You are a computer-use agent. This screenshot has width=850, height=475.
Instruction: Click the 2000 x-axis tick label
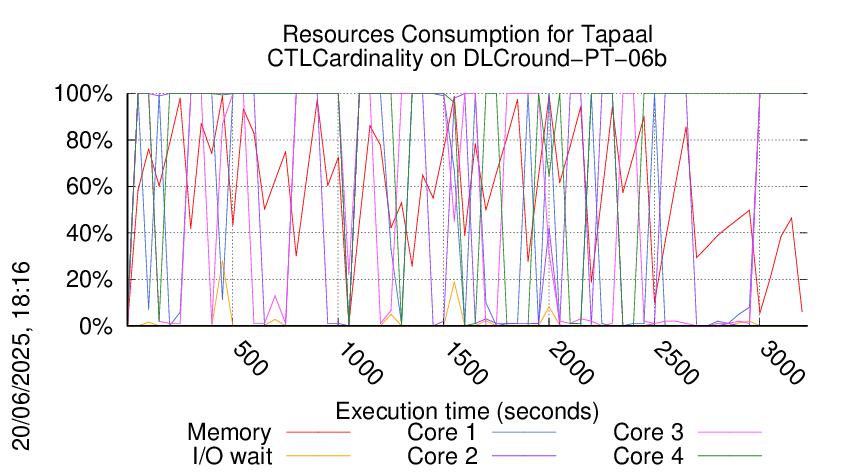[571, 364]
